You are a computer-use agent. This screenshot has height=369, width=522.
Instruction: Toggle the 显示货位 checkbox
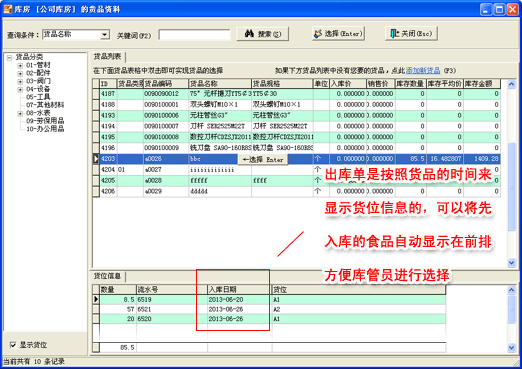point(13,345)
